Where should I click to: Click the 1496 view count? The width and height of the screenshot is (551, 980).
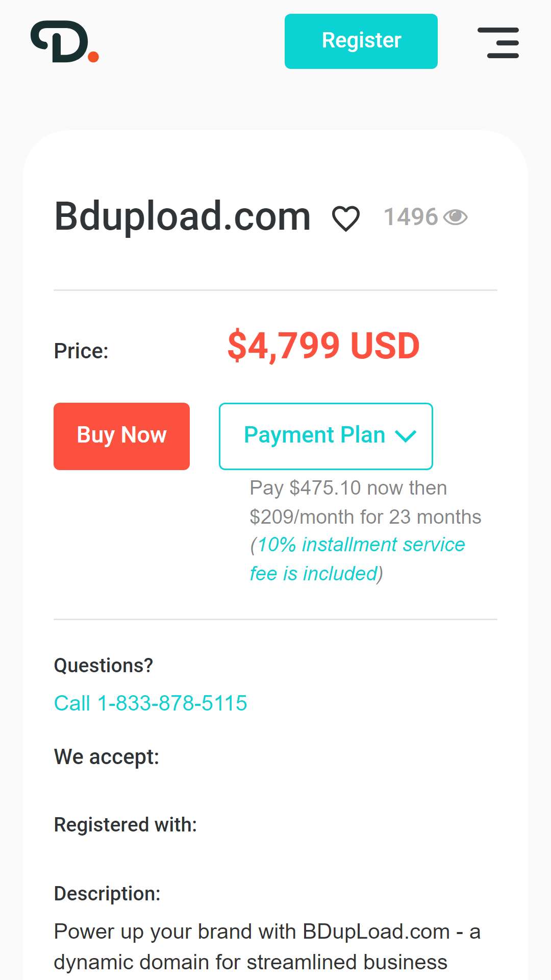pyautogui.click(x=411, y=217)
